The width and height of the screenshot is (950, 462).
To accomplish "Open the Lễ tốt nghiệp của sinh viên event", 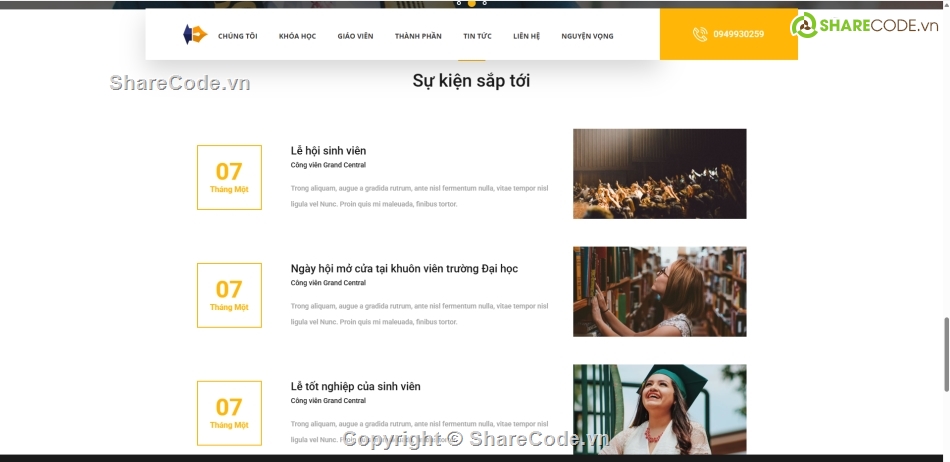I will tap(356, 386).
